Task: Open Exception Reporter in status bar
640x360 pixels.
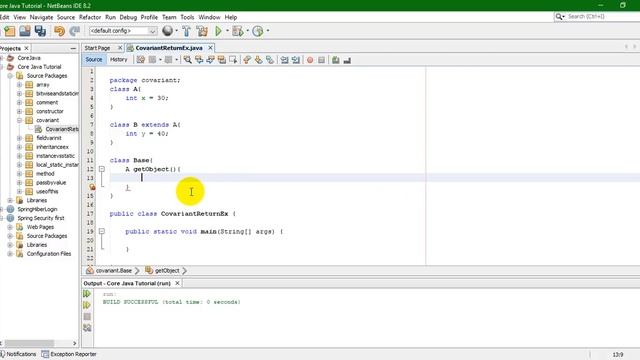Action: point(69,354)
